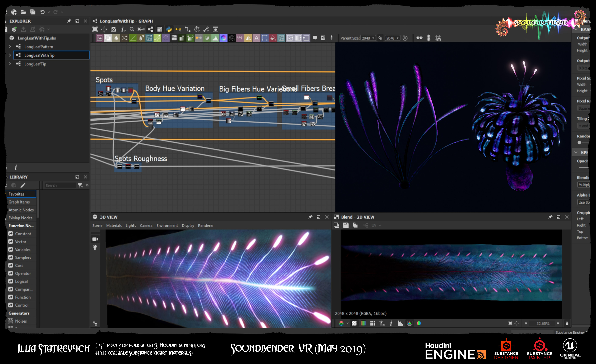Add a Curve node from the node toolbar

[x=133, y=38]
